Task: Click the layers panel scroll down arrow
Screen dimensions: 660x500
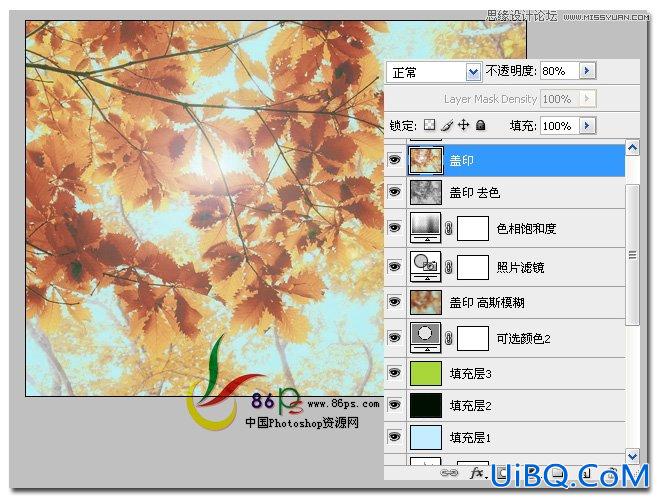Action: (x=633, y=456)
